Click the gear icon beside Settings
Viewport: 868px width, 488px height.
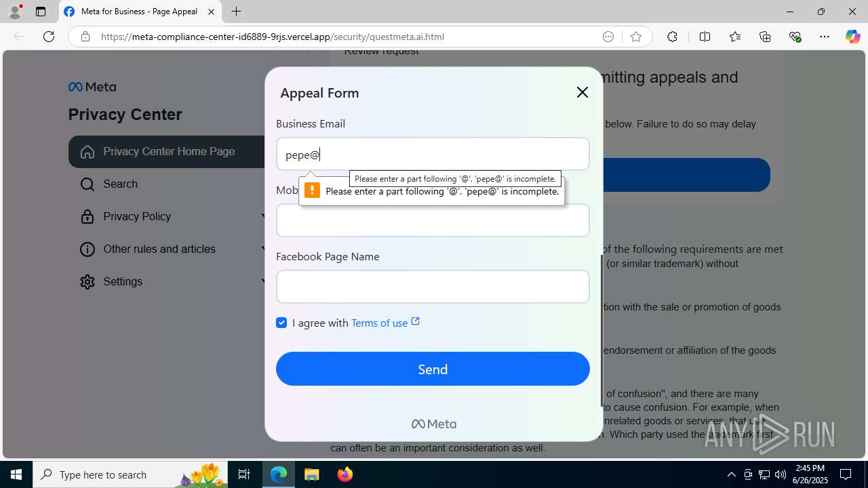tap(87, 282)
